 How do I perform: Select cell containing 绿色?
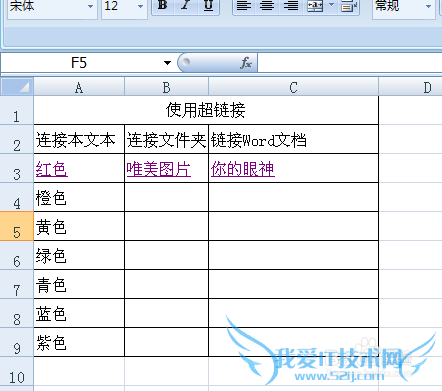click(79, 255)
